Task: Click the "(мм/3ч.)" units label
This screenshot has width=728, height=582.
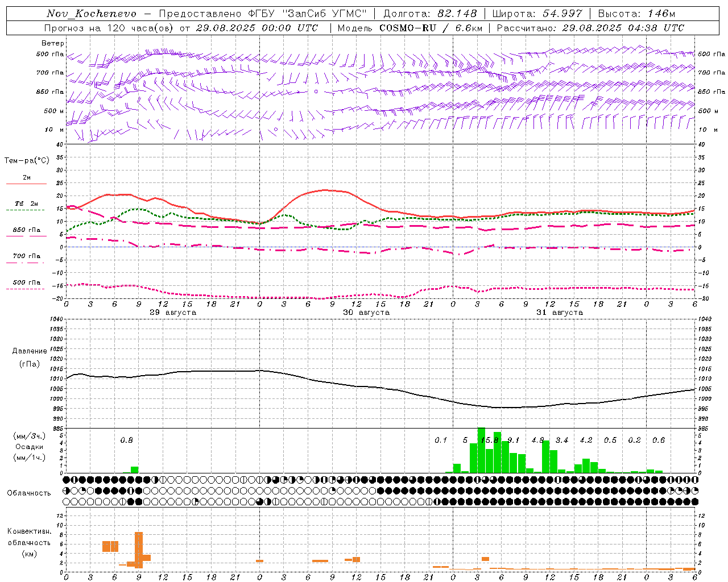Action: tap(30, 436)
